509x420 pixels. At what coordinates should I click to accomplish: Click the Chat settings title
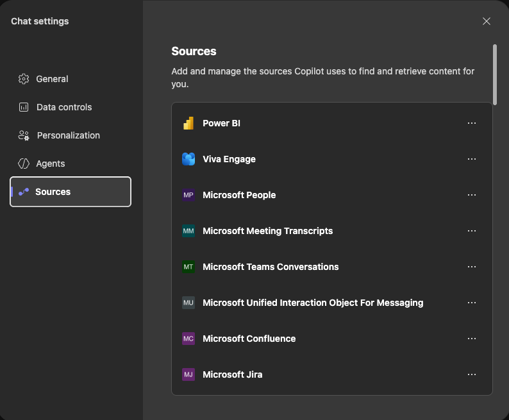(x=40, y=21)
